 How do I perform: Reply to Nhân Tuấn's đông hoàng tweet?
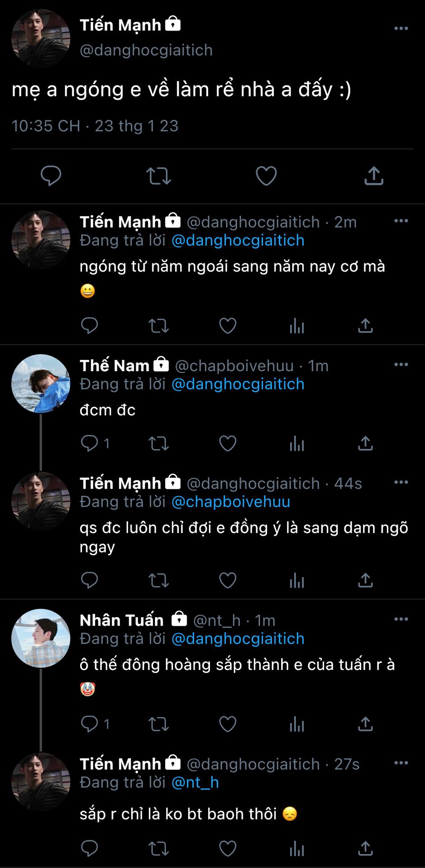point(90,724)
